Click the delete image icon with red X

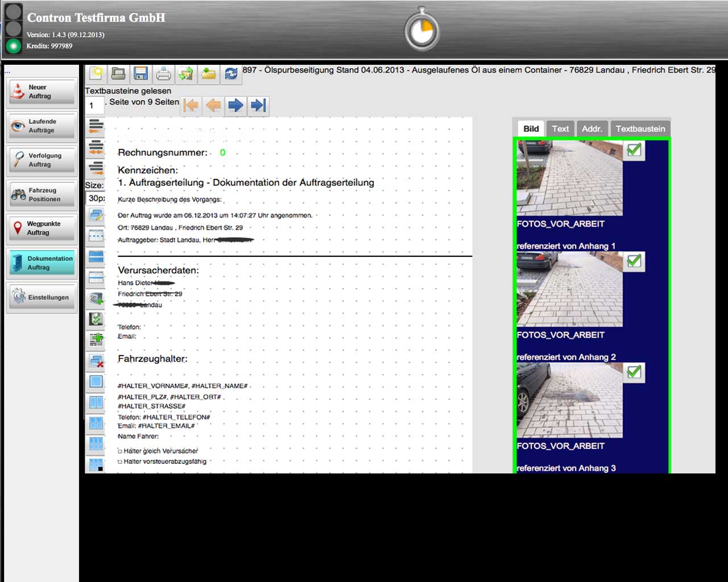tap(96, 361)
